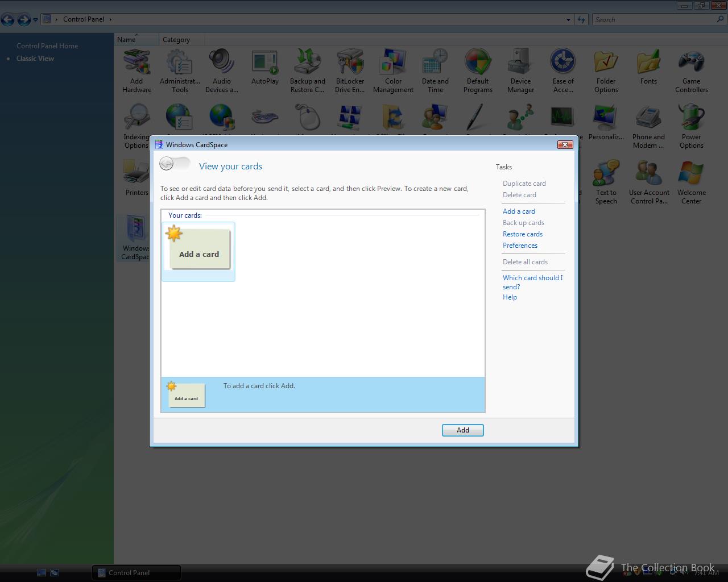Open BitLocker Drive Encryption icon
Screen dimensions: 728x582
(x=350, y=71)
